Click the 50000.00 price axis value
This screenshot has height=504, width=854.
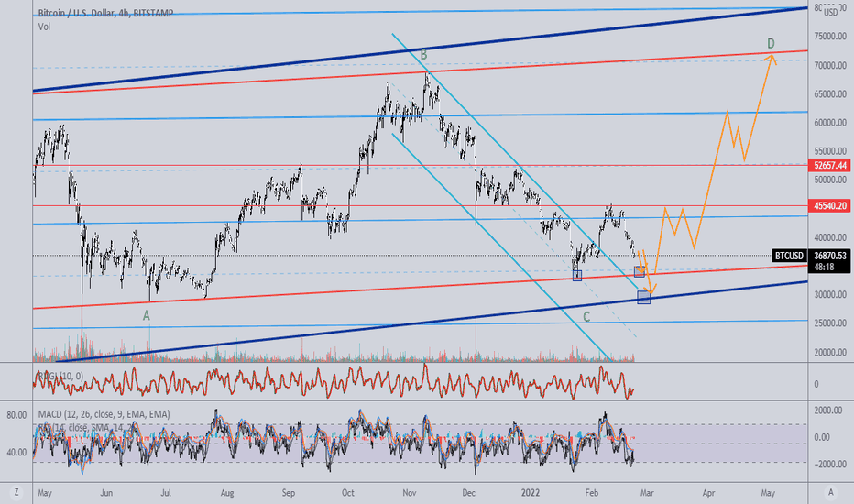(x=830, y=180)
